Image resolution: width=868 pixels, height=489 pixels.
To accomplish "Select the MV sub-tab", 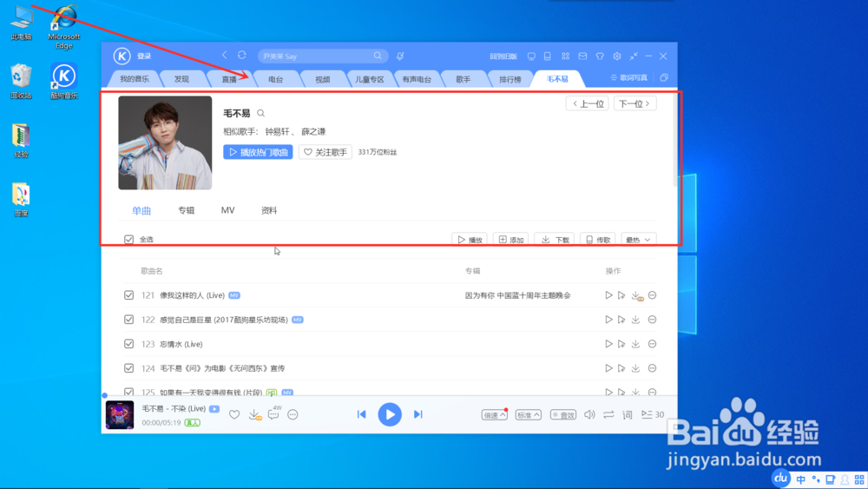I will click(227, 210).
